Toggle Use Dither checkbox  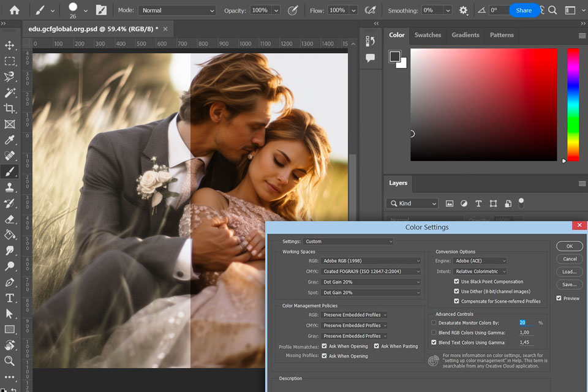point(456,291)
